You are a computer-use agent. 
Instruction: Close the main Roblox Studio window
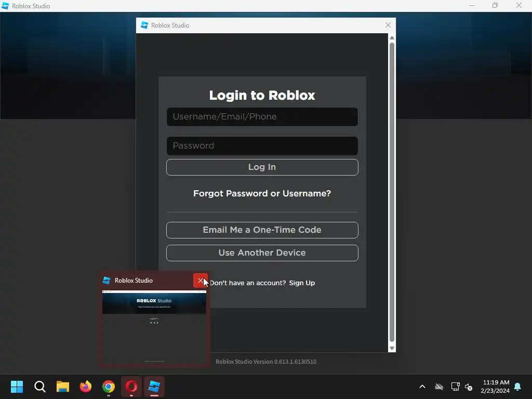coord(519,6)
